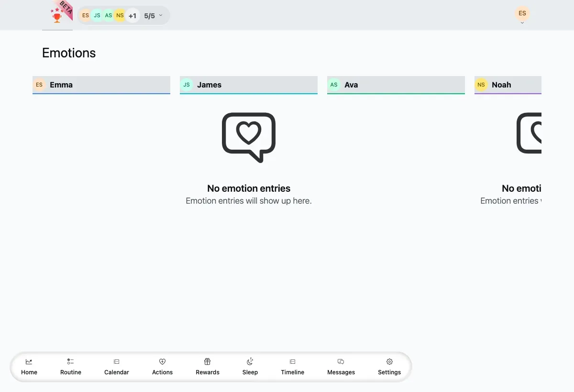Open the Routine tab label
Viewport: 574px width, 392px height.
[71, 372]
